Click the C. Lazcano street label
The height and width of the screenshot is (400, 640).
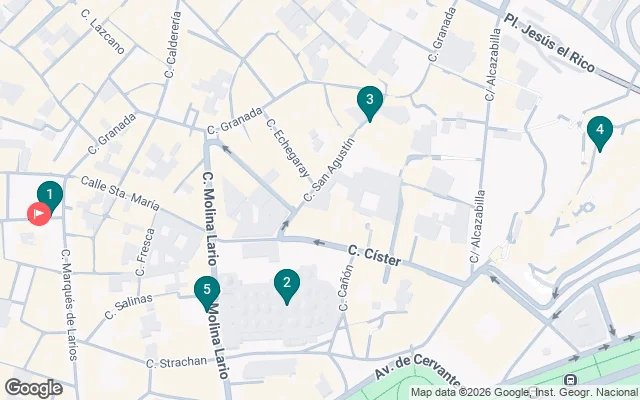pyautogui.click(x=103, y=32)
